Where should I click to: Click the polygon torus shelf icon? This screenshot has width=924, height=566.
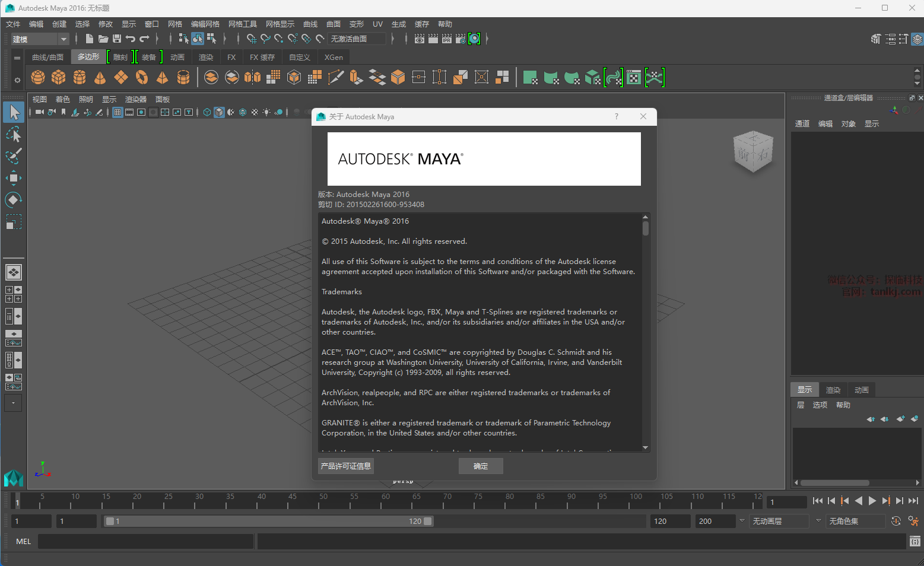coord(142,78)
